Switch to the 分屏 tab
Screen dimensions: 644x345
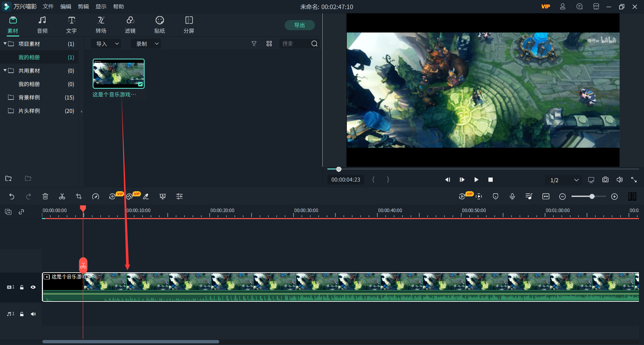[x=189, y=25]
